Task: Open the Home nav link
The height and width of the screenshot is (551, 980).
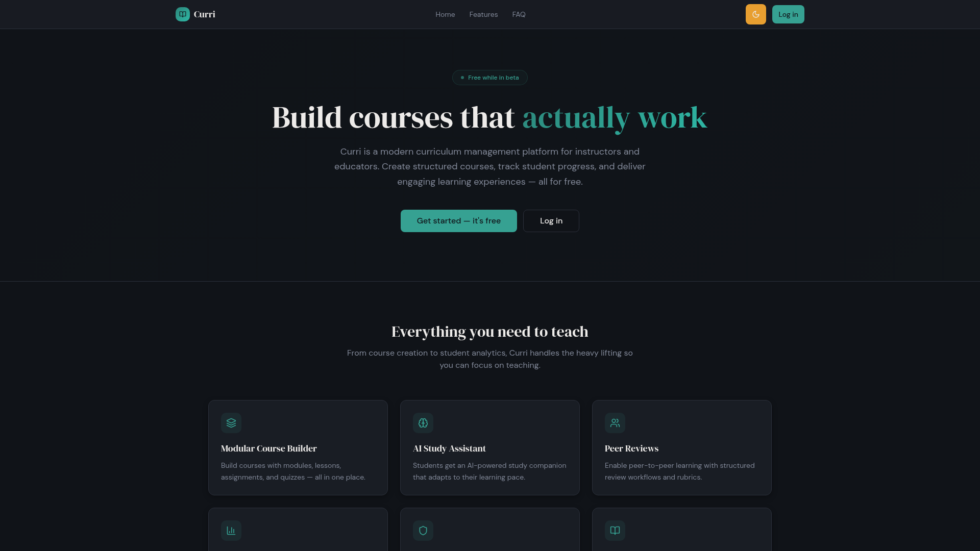Action: (x=445, y=14)
